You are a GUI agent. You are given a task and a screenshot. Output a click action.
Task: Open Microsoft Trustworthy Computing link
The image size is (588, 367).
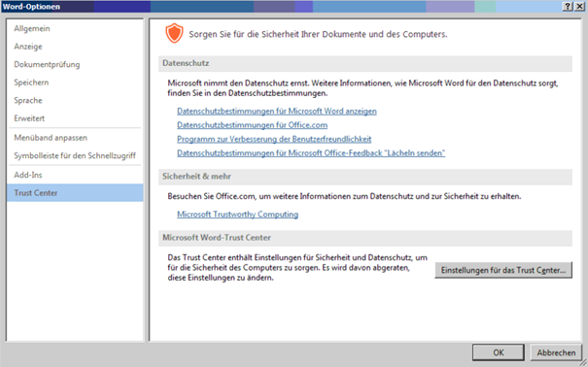(238, 215)
